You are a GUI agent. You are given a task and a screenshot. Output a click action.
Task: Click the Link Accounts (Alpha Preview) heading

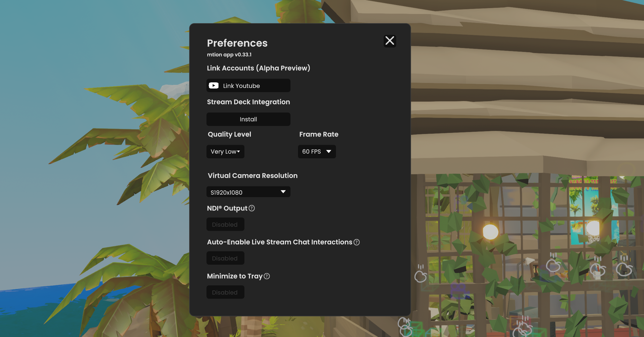(x=258, y=68)
